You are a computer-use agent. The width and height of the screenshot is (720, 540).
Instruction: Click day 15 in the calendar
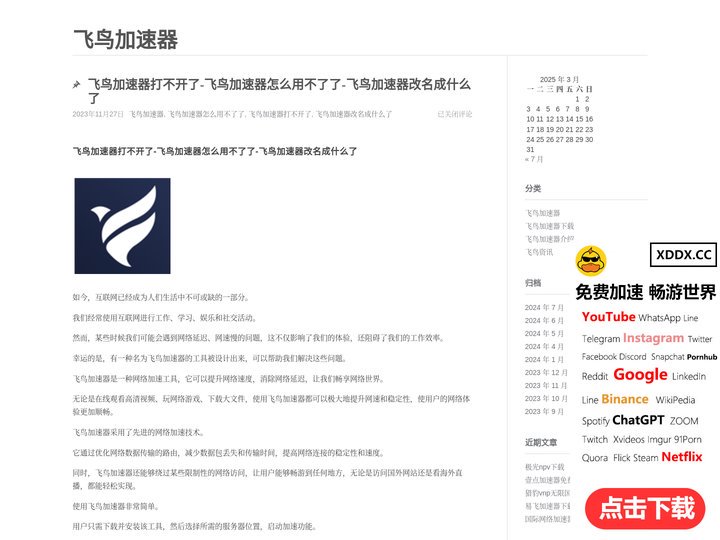[x=579, y=119]
